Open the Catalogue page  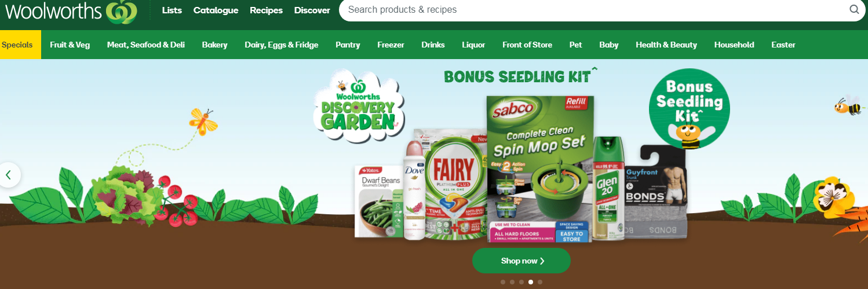pyautogui.click(x=216, y=10)
